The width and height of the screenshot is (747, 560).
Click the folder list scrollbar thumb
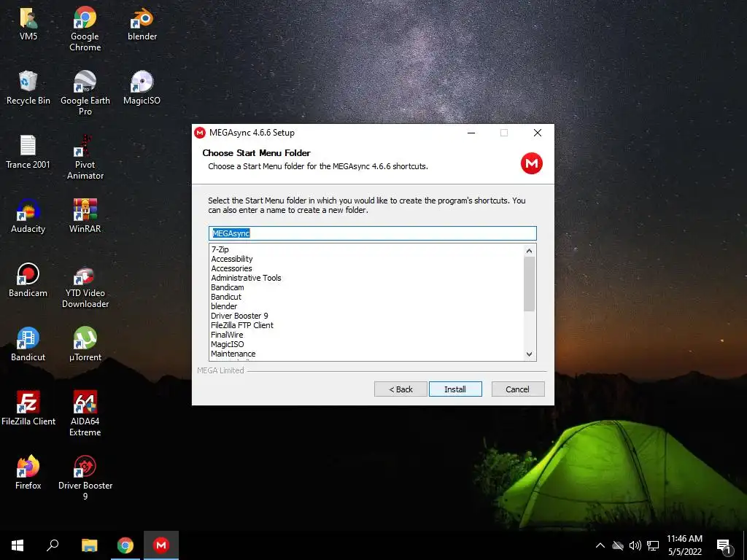point(530,284)
